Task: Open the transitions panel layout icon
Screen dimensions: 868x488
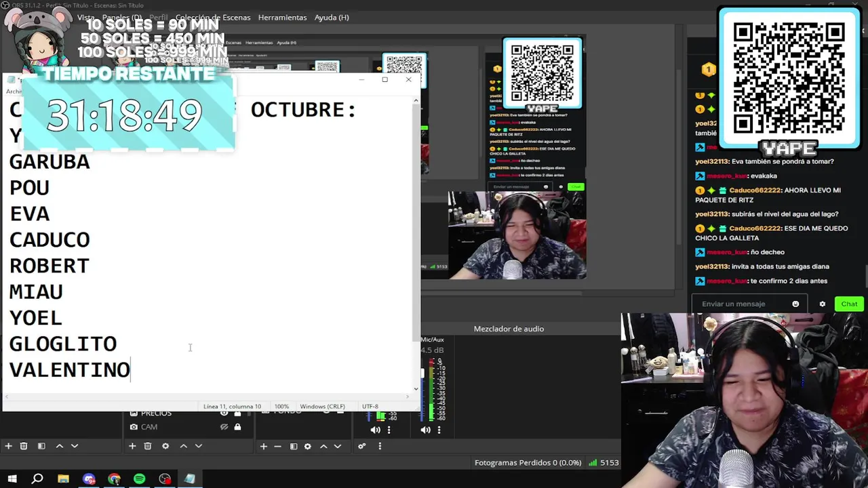Action: coord(294,446)
